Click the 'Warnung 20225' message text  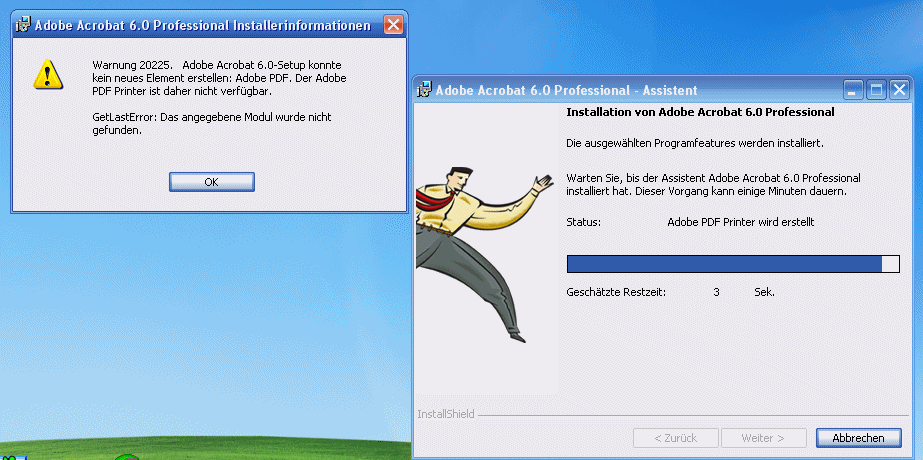[220, 78]
